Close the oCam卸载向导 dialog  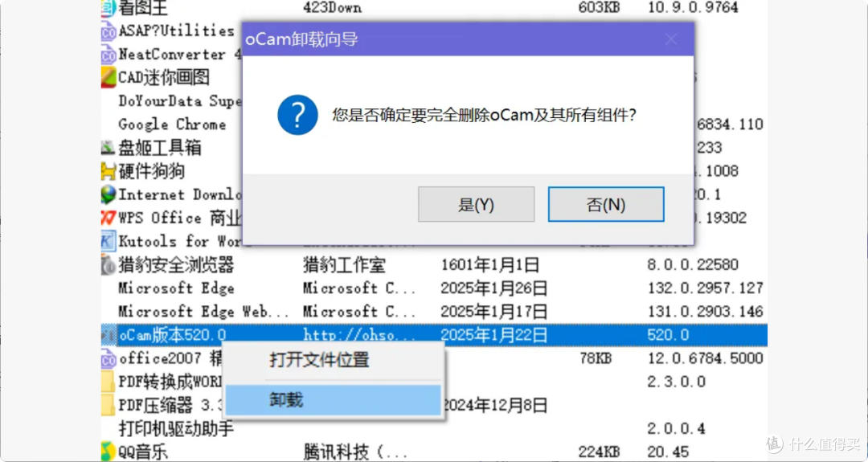pyautogui.click(x=671, y=39)
